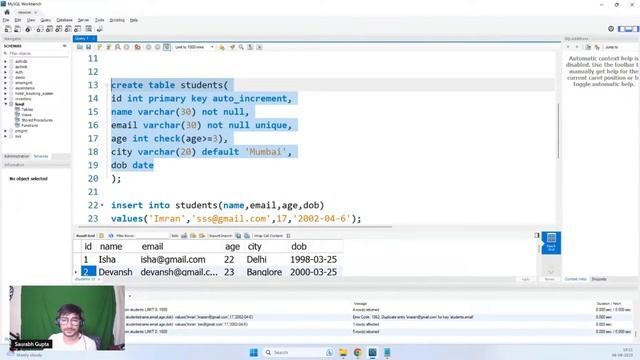Switch to the Snippets tab

pyautogui.click(x=599, y=279)
